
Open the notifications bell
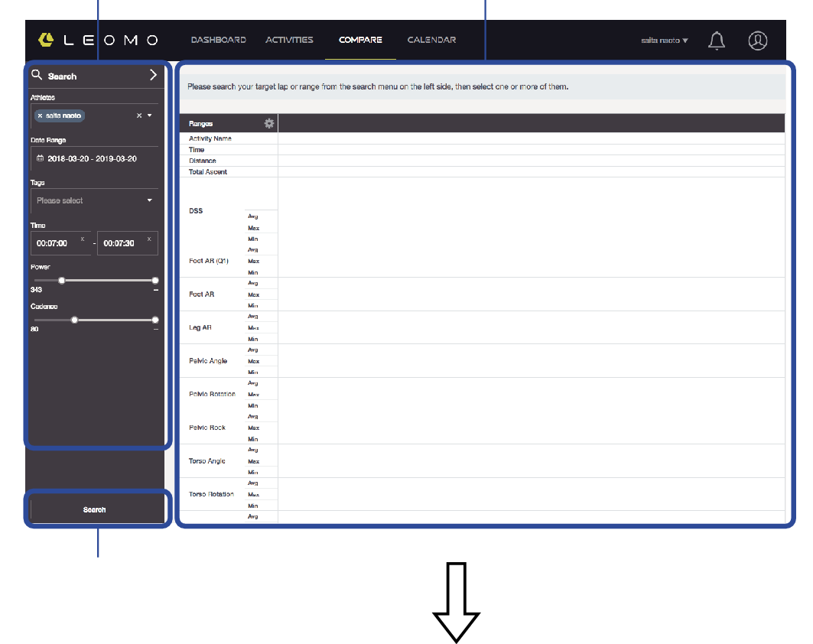pos(716,41)
